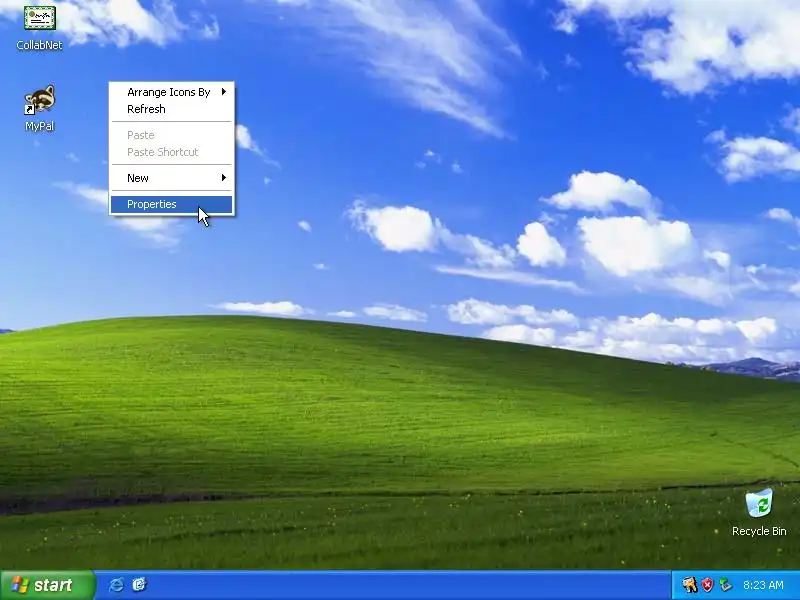
Task: Open the Arrange Icons By submenu
Action: pos(171,92)
